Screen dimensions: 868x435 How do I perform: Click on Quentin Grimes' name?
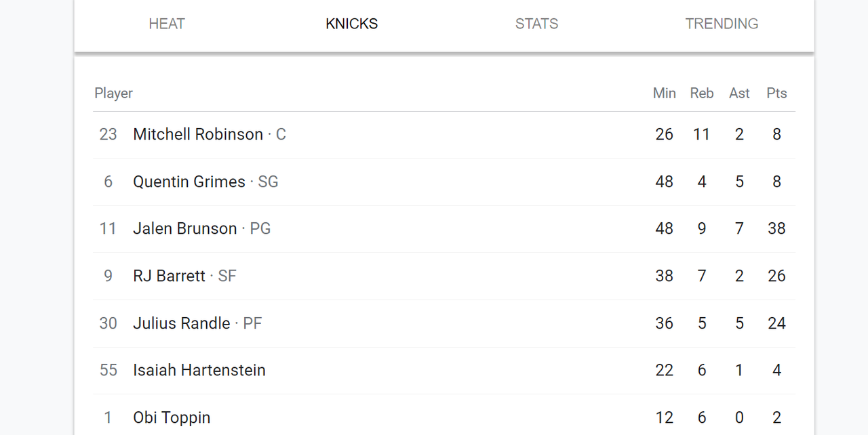click(x=189, y=182)
